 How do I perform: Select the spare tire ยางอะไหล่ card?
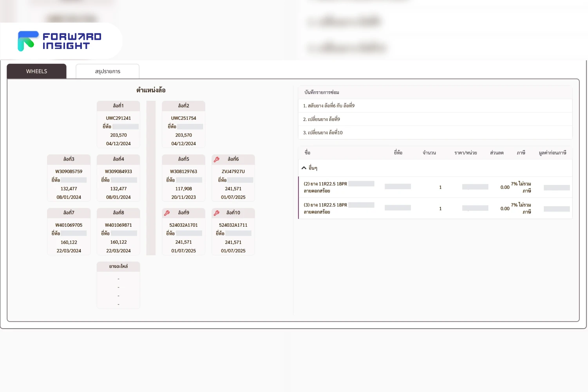coord(118,285)
